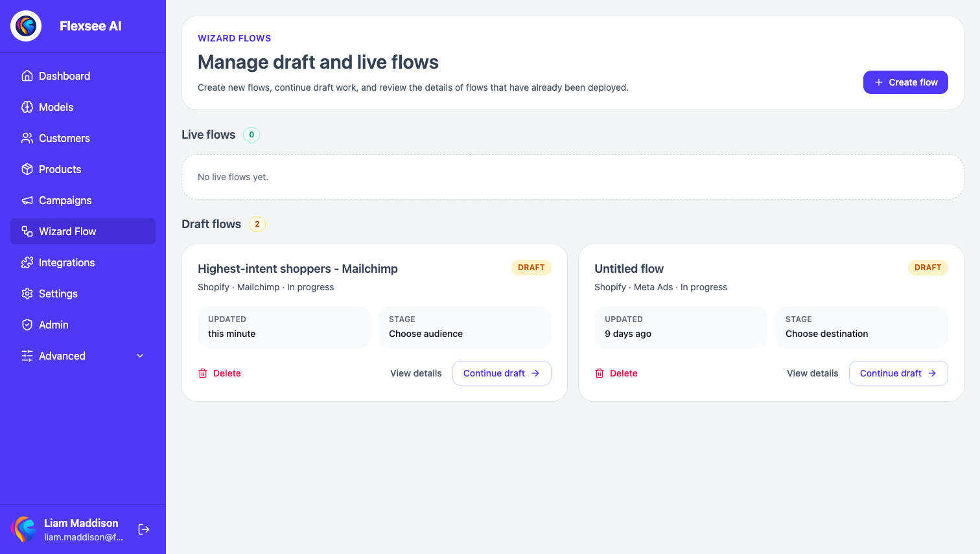This screenshot has width=980, height=554.
Task: Click the Wizard Flow workflow icon
Action: tap(27, 231)
